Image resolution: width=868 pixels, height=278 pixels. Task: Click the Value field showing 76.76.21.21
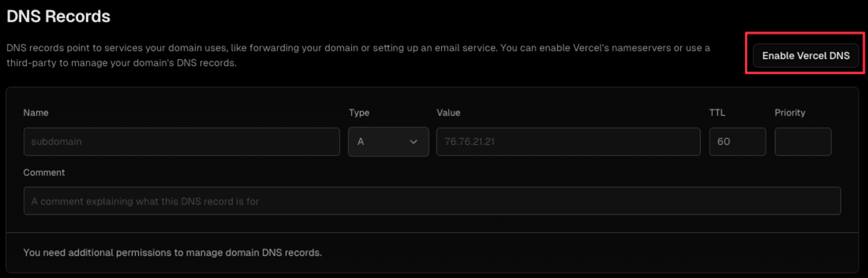pyautogui.click(x=568, y=142)
